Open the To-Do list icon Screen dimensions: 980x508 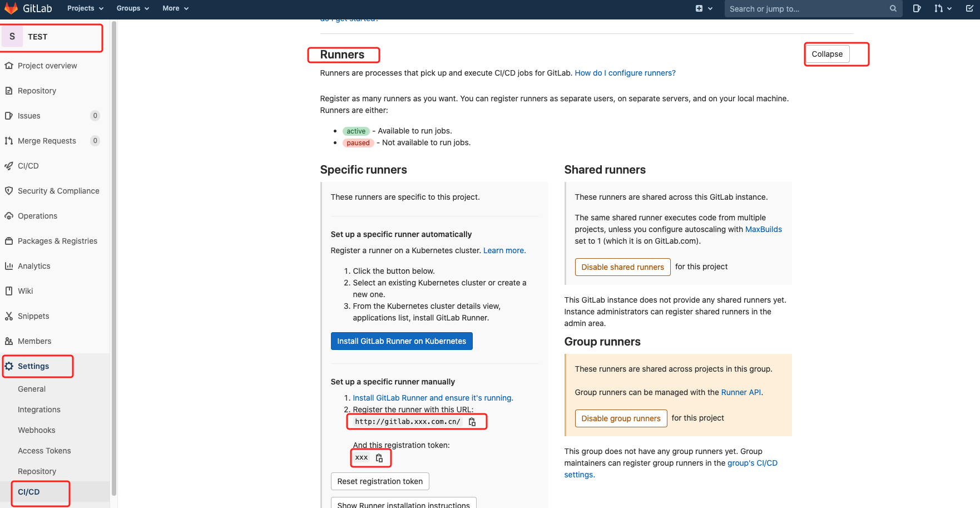pos(969,8)
